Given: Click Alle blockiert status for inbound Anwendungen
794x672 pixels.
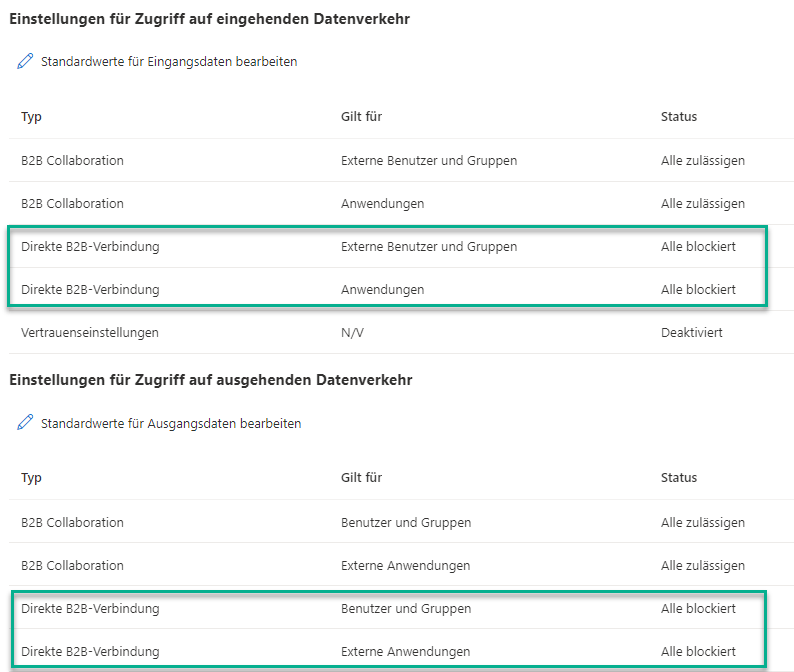Looking at the screenshot, I should click(x=698, y=290).
